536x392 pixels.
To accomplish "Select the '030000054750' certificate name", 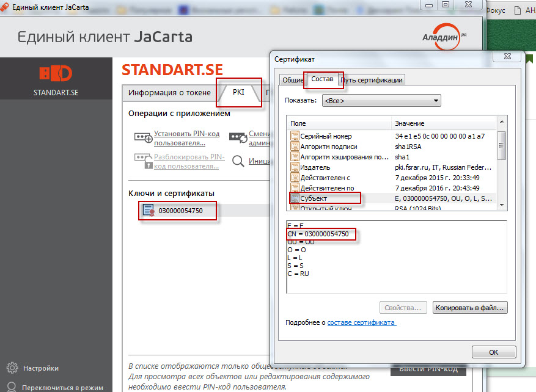I will (180, 211).
